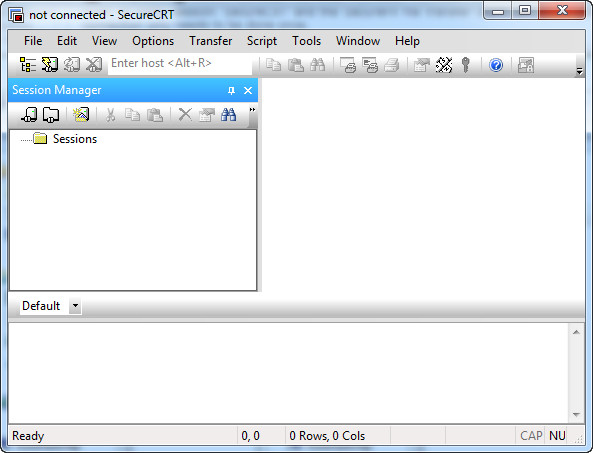This screenshot has height=453, width=593.
Task: Close the Session Manager panel
Action: click(x=248, y=90)
